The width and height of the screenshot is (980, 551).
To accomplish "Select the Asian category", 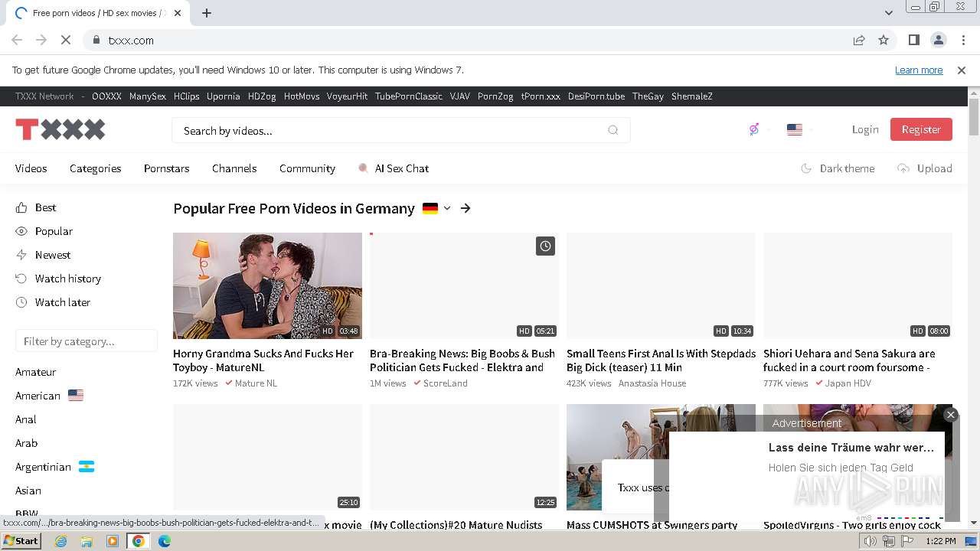I will point(28,491).
